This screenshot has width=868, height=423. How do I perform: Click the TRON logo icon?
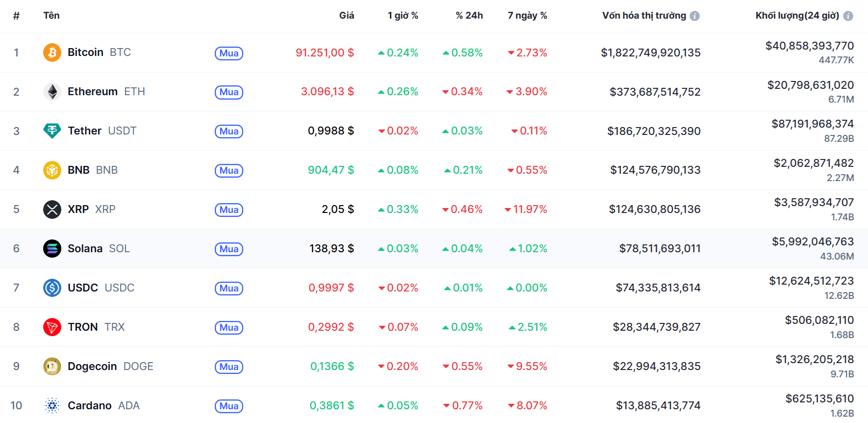tap(52, 327)
